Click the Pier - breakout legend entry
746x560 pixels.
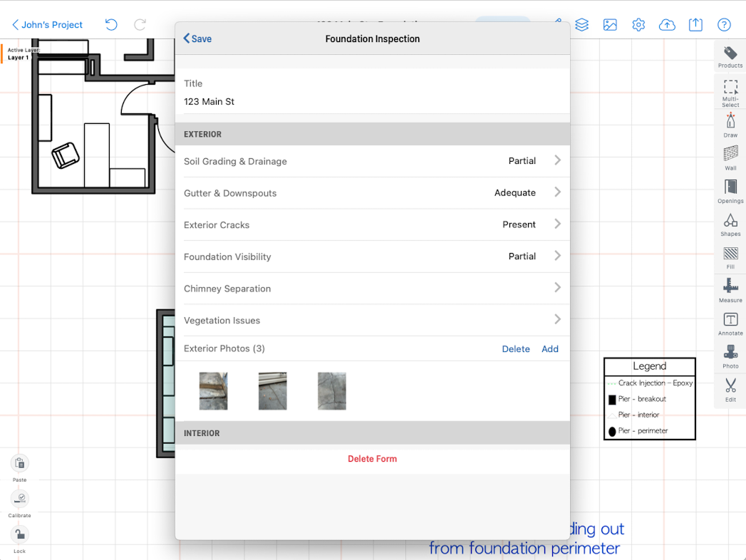click(x=638, y=399)
